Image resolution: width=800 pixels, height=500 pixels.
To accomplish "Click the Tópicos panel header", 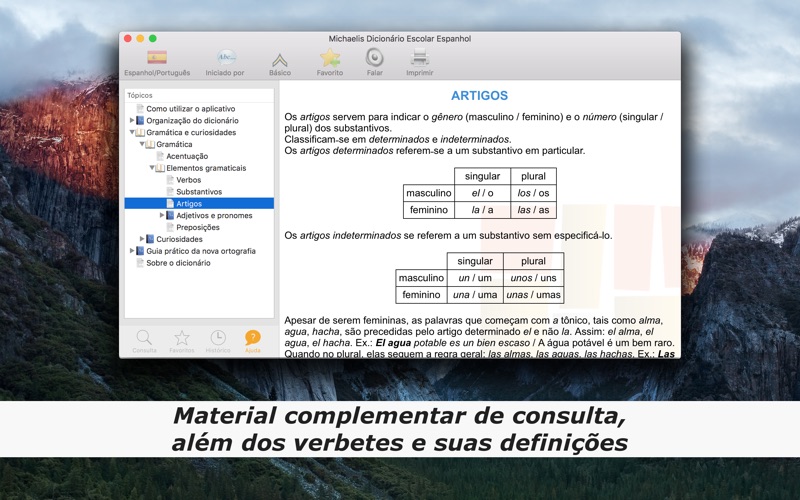I will 199,95.
